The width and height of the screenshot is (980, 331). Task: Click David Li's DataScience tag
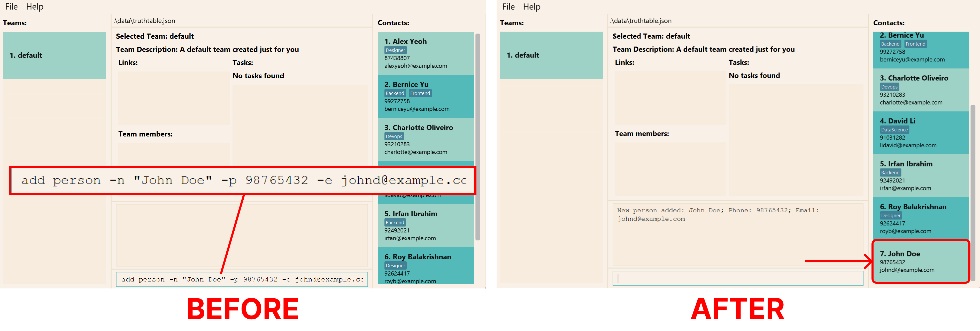(x=894, y=130)
